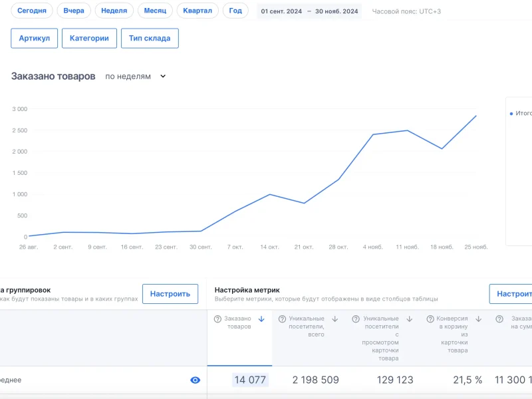
Task: Click help icon beside 'Заказано товаров' column
Action: [x=217, y=319]
